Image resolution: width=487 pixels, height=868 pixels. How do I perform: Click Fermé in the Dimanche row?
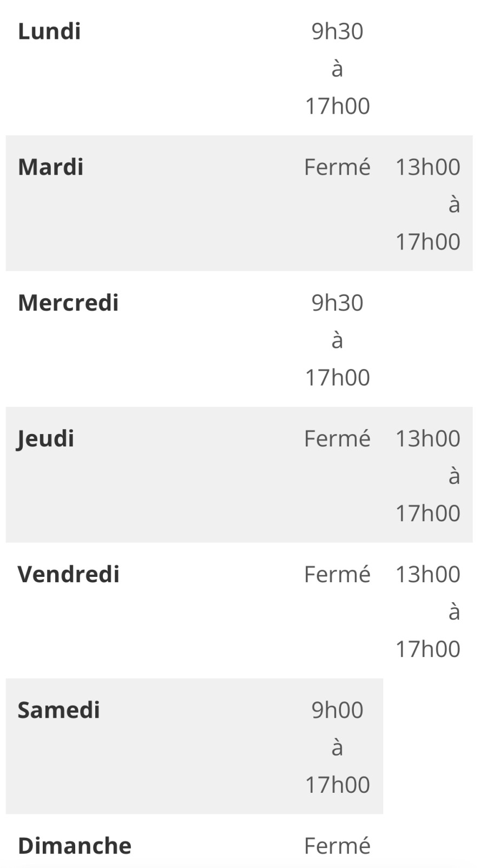[x=337, y=846]
